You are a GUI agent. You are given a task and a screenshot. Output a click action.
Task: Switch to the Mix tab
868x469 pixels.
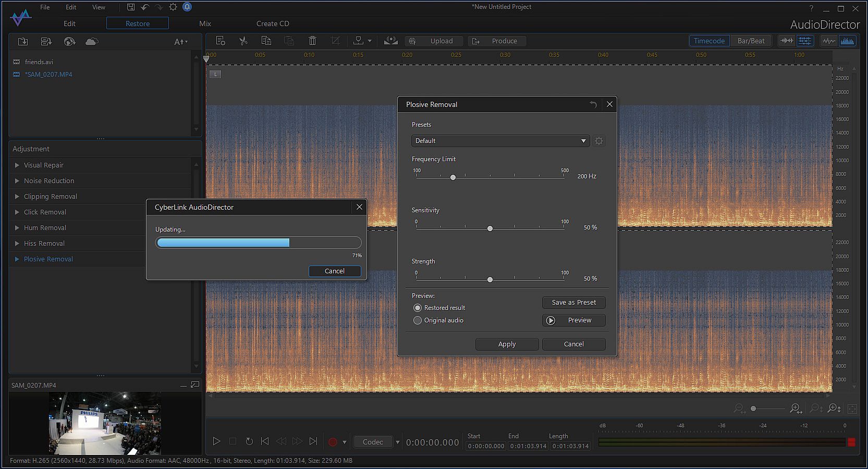205,23
